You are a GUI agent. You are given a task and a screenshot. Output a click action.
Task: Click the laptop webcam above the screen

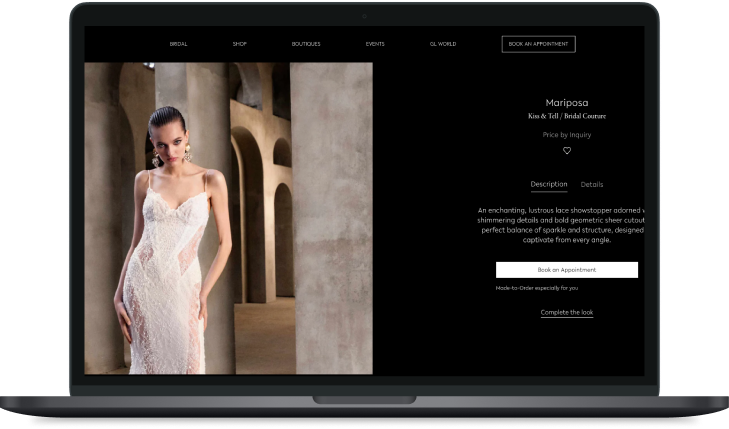coord(364,16)
